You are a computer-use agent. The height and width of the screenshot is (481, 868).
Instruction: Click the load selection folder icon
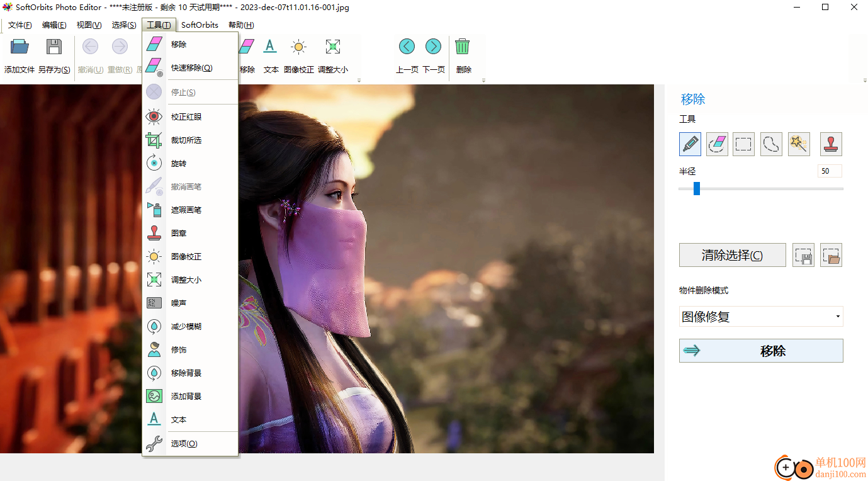pos(831,255)
